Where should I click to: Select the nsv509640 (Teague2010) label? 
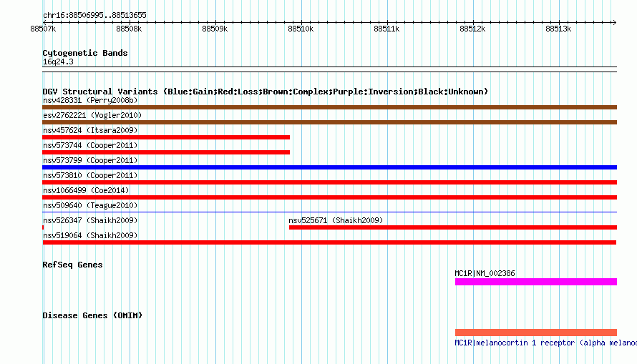tap(90, 205)
